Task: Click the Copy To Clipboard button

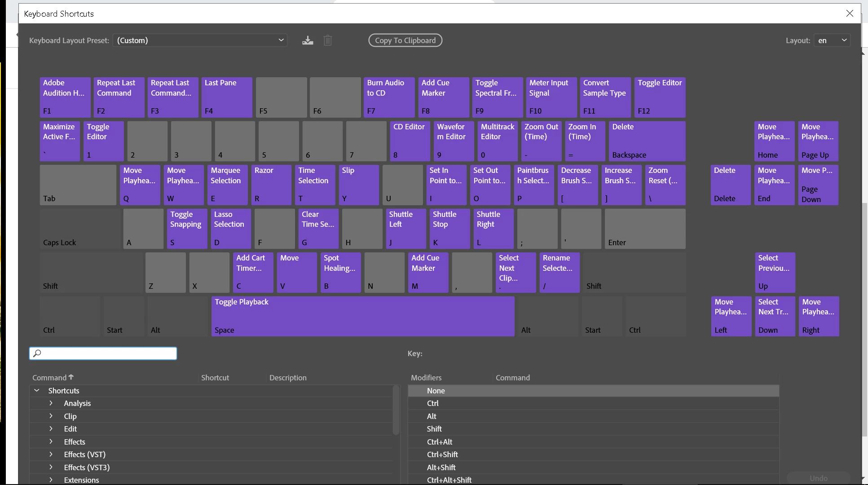Action: coord(405,40)
